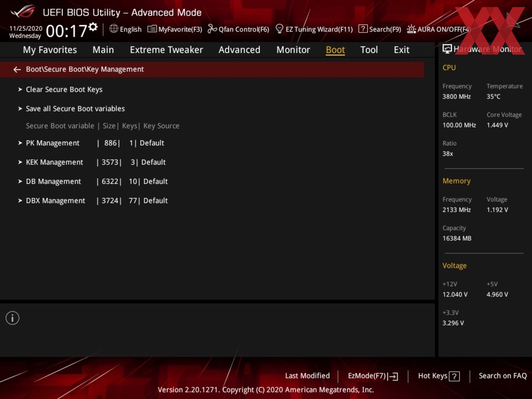Click memory voltage value 1.192 V
This screenshot has height=399, width=532.
tap(497, 210)
